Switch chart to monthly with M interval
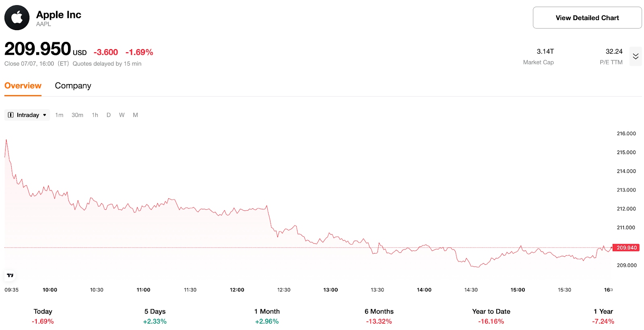Viewport: 644px width, 330px height. click(135, 115)
